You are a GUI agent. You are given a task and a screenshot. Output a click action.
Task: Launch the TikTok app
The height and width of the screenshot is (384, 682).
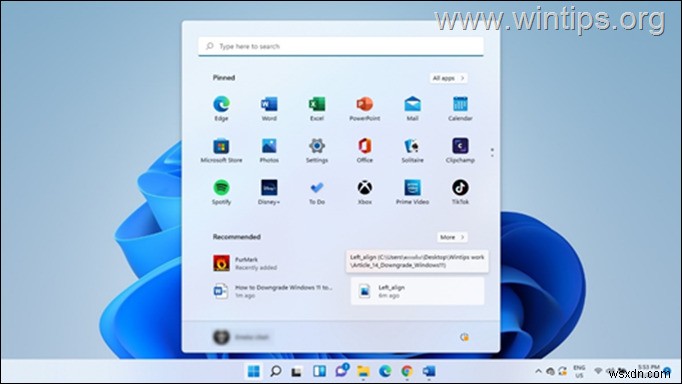point(460,192)
